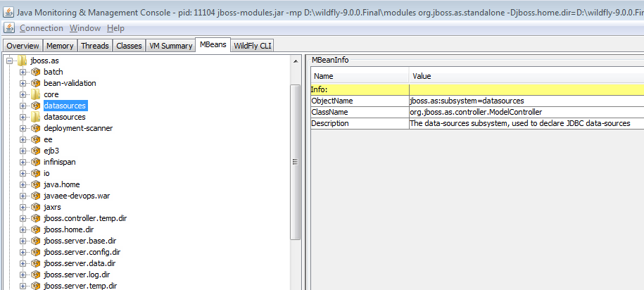Click the jboss.controller.temp.dir bean icon
The width and height of the screenshot is (644, 290).
click(36, 218)
